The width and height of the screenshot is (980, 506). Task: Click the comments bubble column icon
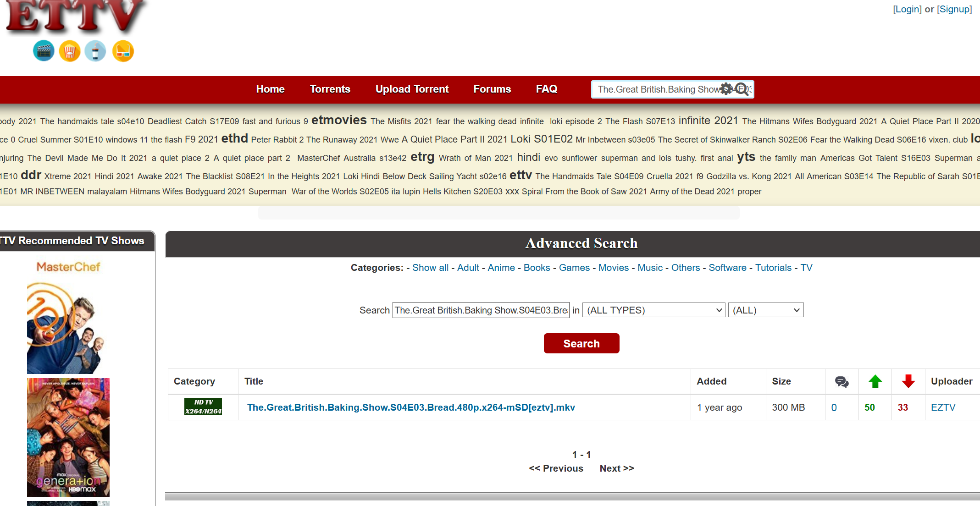[x=842, y=381]
